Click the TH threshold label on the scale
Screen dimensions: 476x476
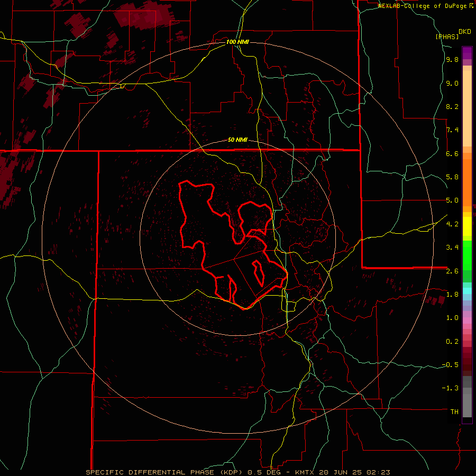454,411
